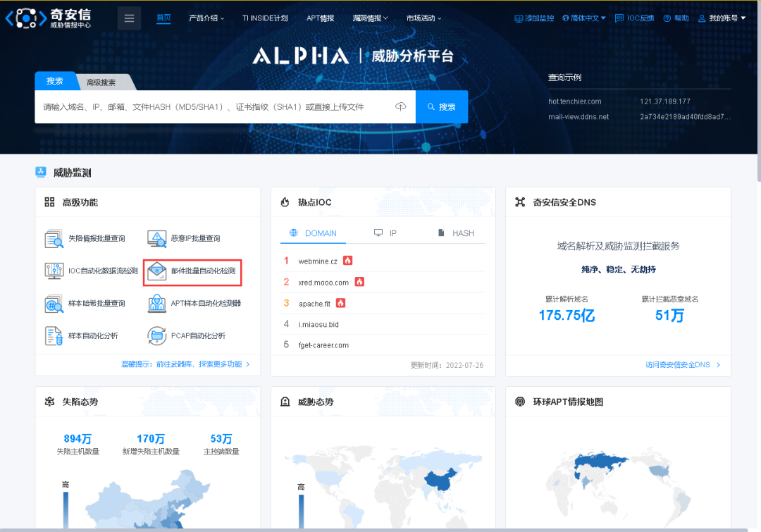Click China on the 威胁态势 map
The image size is (761, 532).
tap(440, 478)
